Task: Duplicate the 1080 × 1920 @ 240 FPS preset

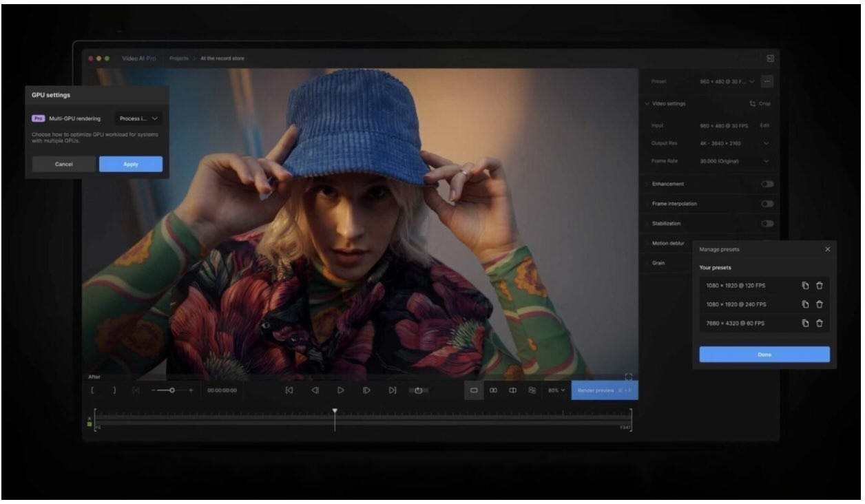Action: coord(804,304)
